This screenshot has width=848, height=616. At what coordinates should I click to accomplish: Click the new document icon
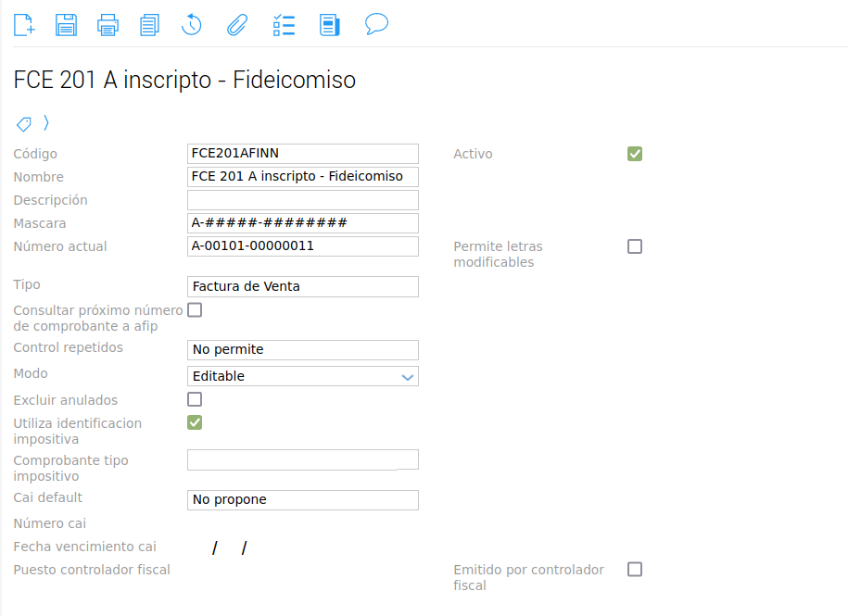click(x=24, y=24)
